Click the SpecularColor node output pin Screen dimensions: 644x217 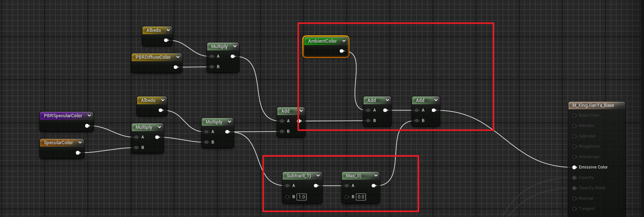click(x=78, y=153)
